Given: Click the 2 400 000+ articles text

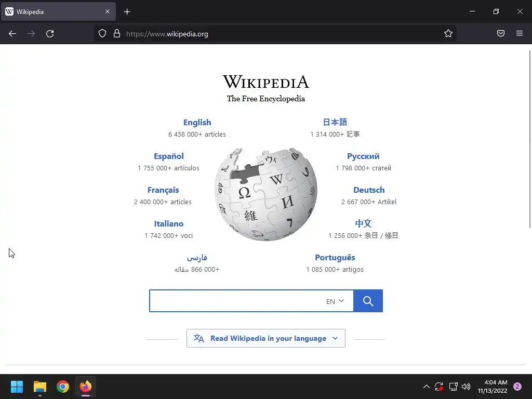Looking at the screenshot, I should [163, 202].
